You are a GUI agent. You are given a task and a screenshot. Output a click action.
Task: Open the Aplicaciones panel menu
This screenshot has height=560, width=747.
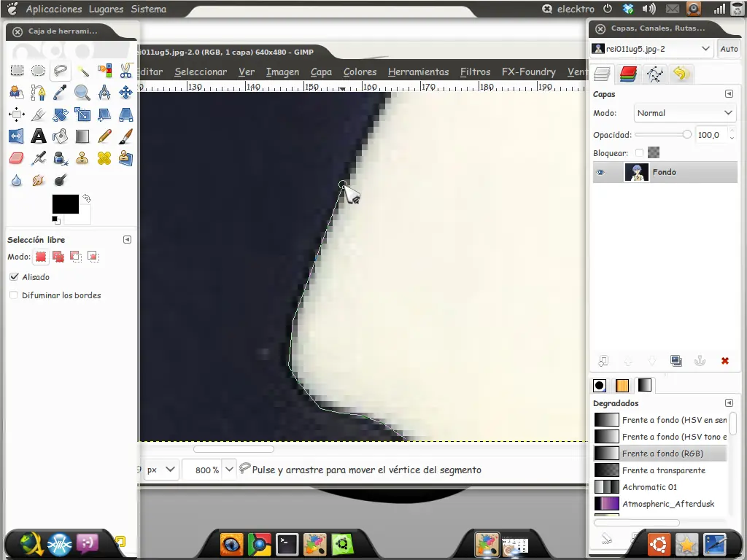[54, 9]
